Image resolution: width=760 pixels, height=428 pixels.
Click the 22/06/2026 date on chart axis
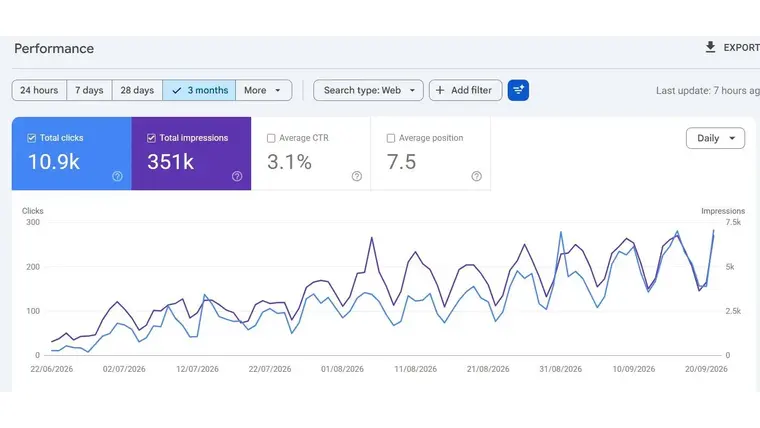(51, 369)
